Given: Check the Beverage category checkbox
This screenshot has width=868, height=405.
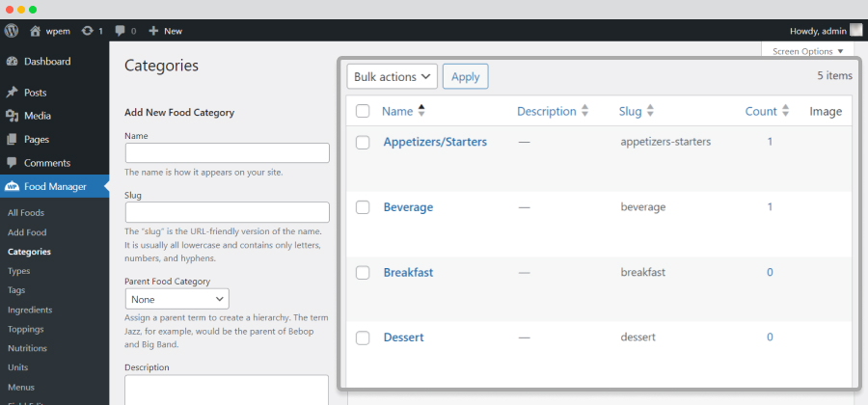Looking at the screenshot, I should click(363, 207).
